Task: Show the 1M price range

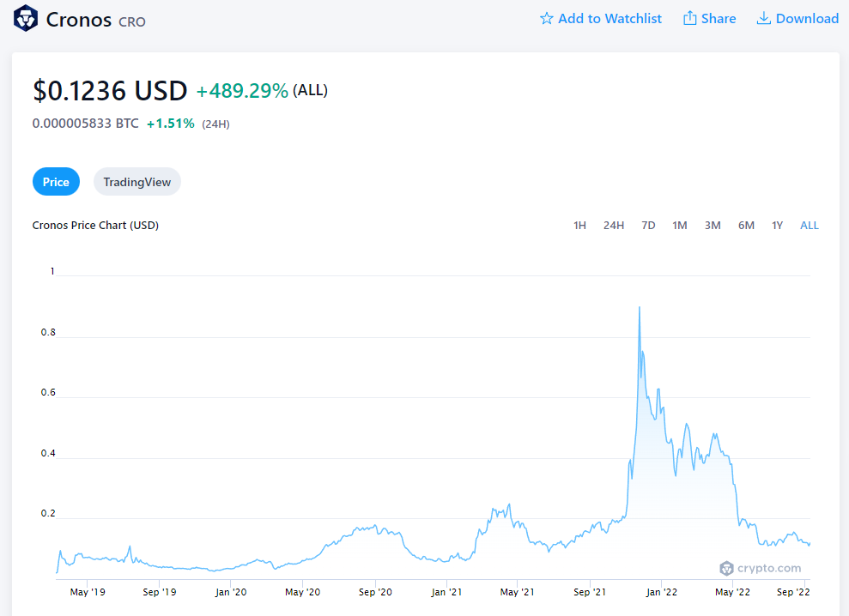Action: pos(679,226)
